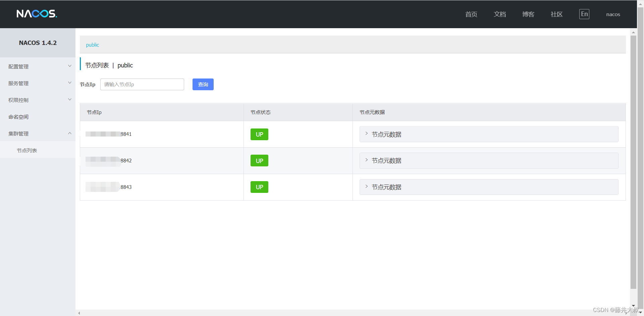Expand 节点元数据 for the 8841 node
The image size is (644, 316).
coord(489,134)
